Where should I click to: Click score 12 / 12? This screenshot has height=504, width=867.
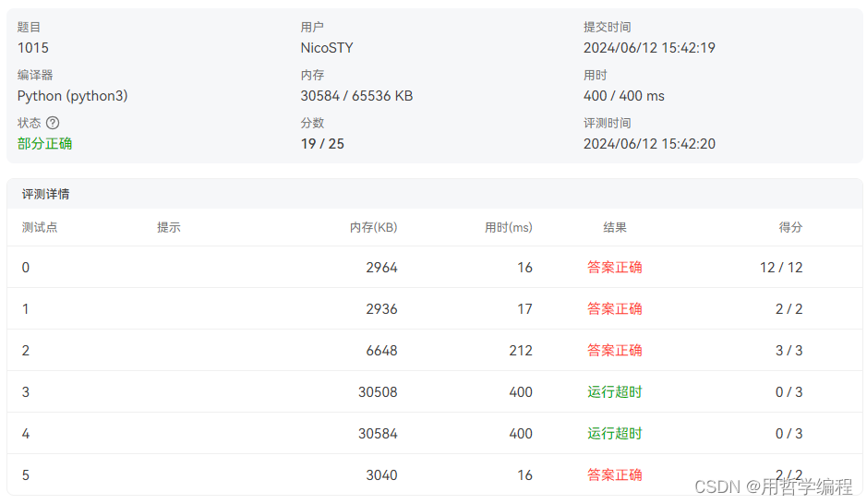click(781, 268)
